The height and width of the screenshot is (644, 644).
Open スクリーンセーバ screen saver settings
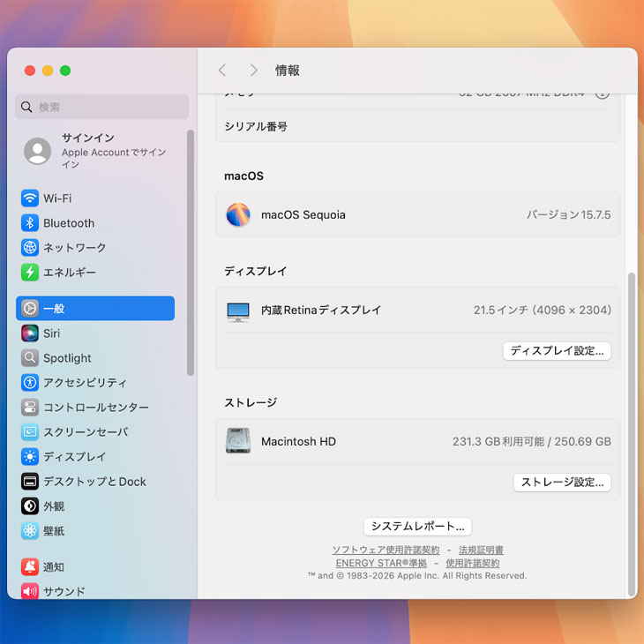(85, 432)
